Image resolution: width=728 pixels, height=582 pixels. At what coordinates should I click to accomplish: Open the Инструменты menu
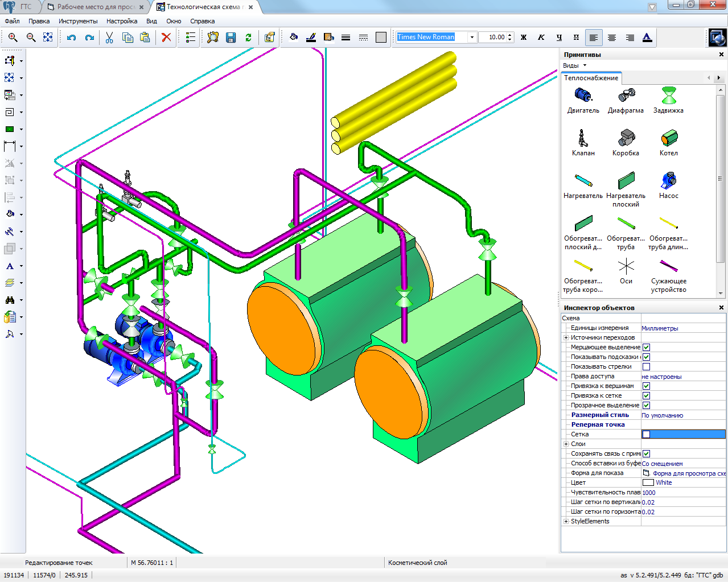(78, 21)
